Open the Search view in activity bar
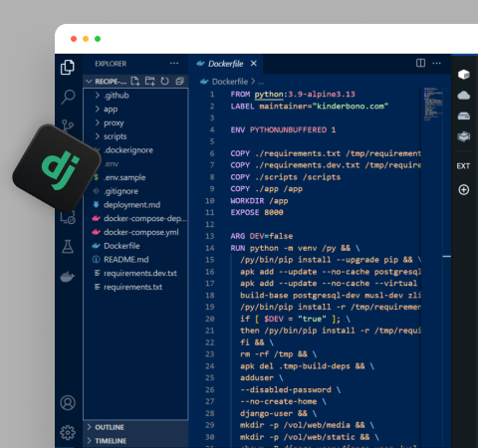The image size is (478, 448). (x=68, y=97)
